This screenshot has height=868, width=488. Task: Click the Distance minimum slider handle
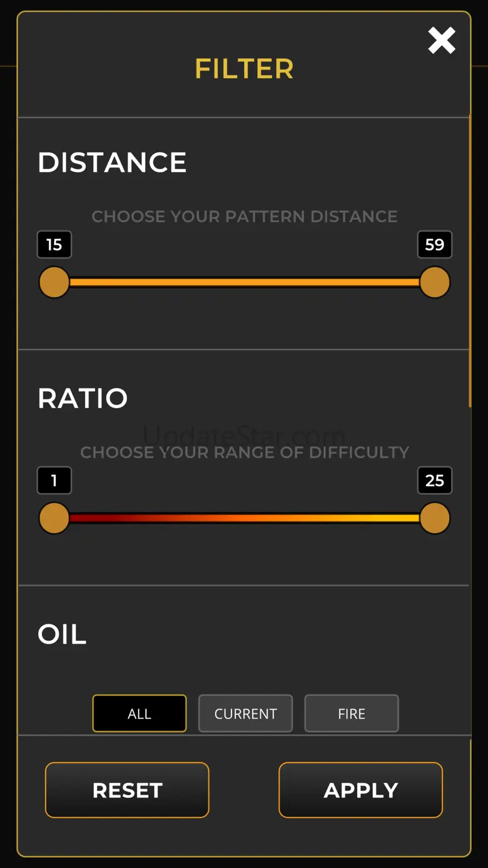(x=54, y=282)
